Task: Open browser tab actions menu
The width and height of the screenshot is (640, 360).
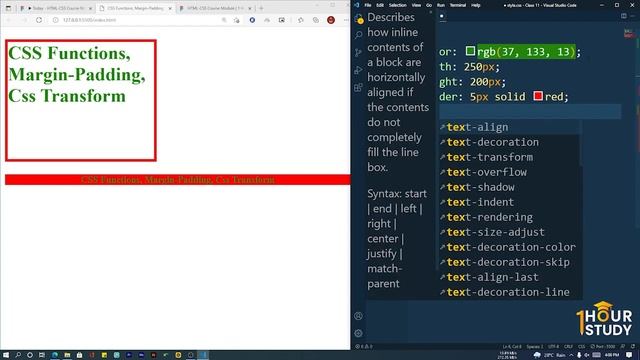Action: click(8, 8)
